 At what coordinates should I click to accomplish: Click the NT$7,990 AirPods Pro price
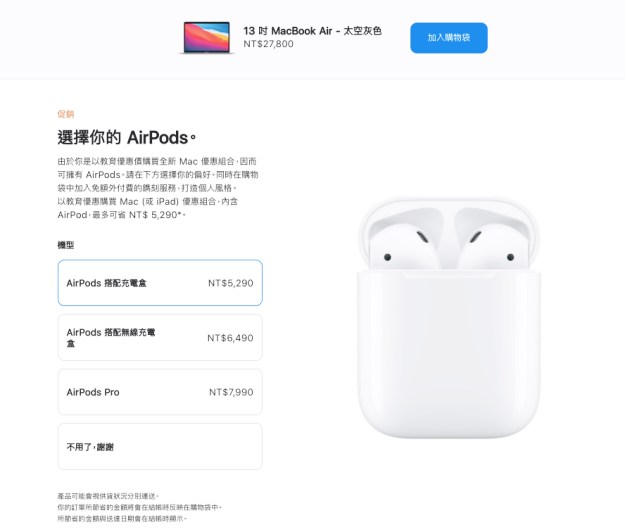pyautogui.click(x=231, y=392)
